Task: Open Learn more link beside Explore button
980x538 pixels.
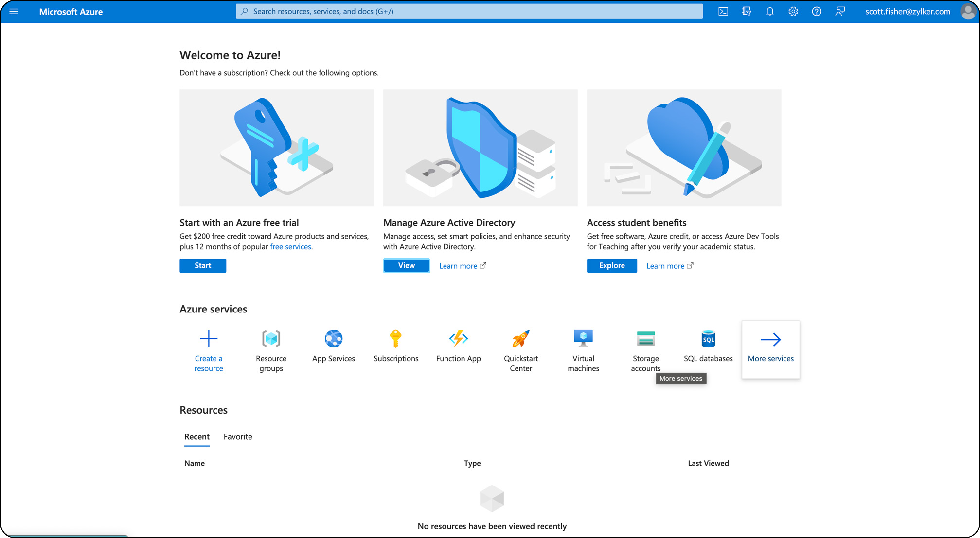Action: 669,266
